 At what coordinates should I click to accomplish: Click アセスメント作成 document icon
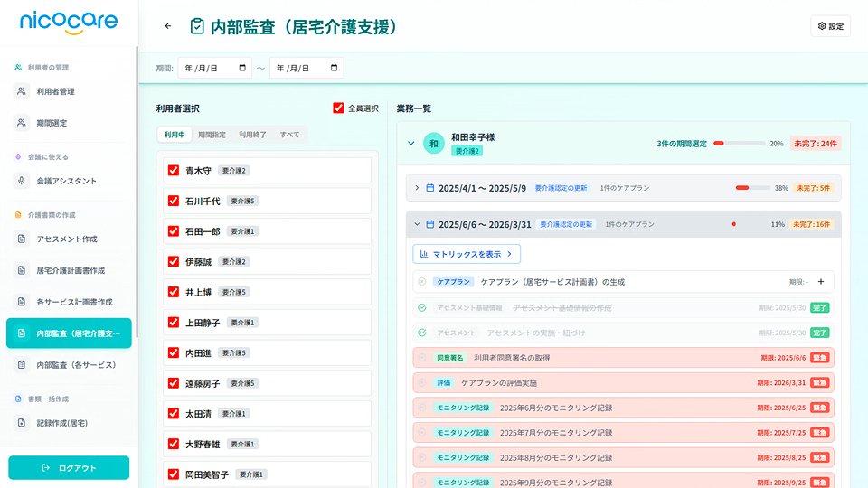point(21,239)
